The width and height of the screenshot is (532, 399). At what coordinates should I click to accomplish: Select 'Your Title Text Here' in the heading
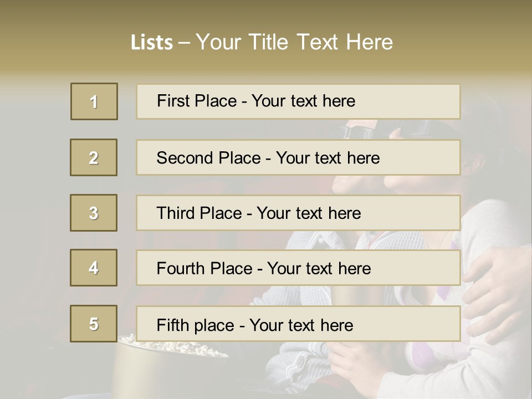[x=294, y=42]
